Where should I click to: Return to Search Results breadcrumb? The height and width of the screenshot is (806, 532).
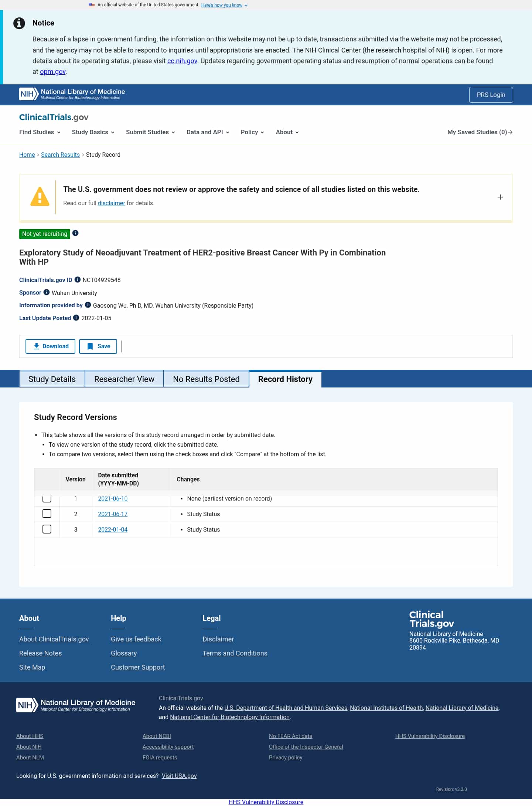click(60, 155)
